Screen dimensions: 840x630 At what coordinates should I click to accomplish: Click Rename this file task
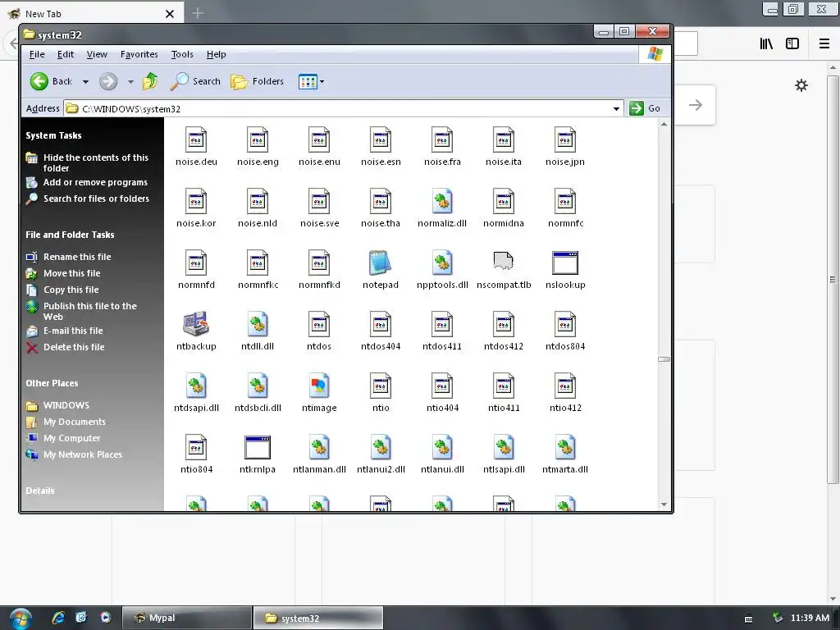click(x=77, y=257)
